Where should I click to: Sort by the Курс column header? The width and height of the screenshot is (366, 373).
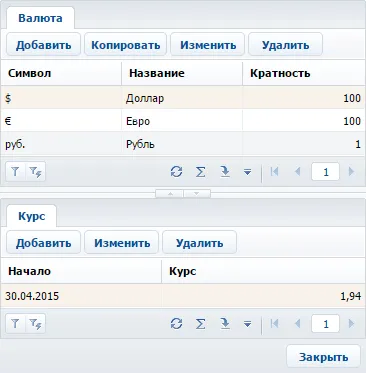(x=264, y=271)
